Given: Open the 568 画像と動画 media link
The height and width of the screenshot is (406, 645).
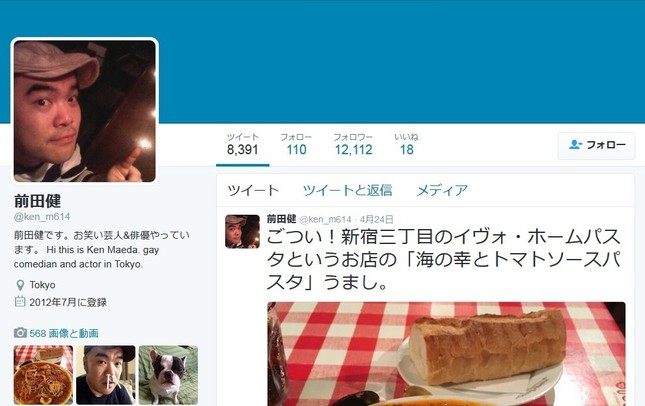Looking at the screenshot, I should 64,333.
